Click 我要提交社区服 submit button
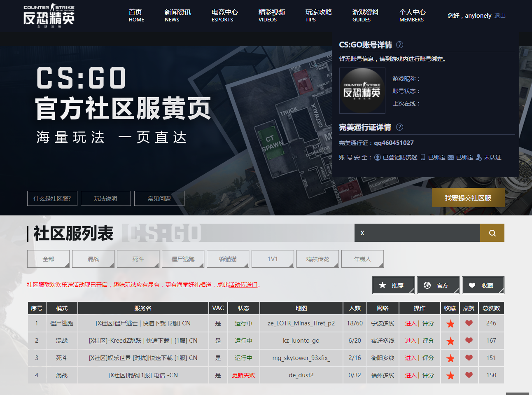 click(468, 198)
